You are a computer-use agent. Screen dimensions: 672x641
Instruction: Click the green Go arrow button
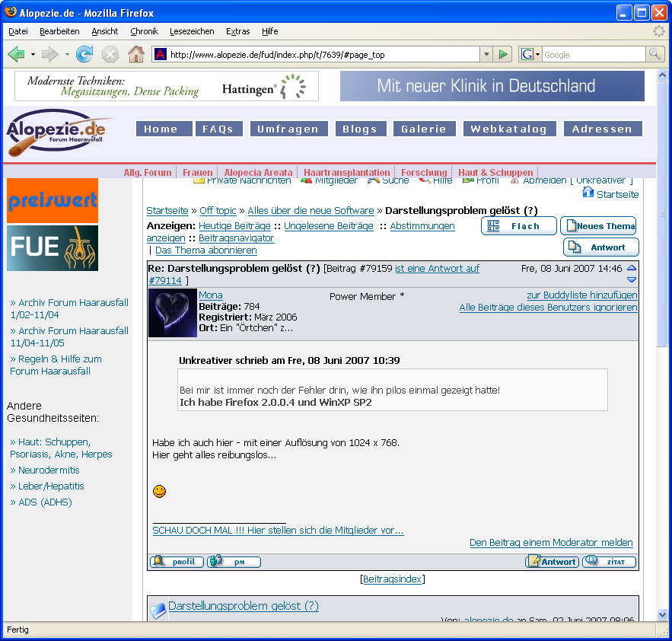click(503, 54)
